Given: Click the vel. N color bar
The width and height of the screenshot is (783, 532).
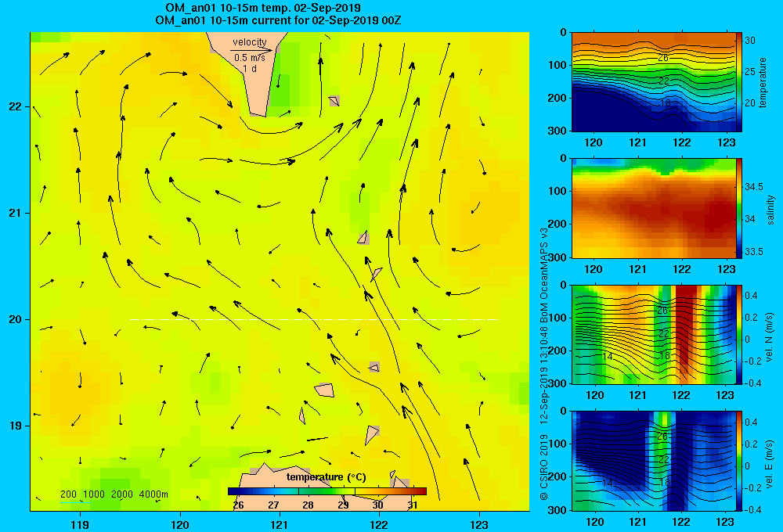Looking at the screenshot, I should click(739, 334).
